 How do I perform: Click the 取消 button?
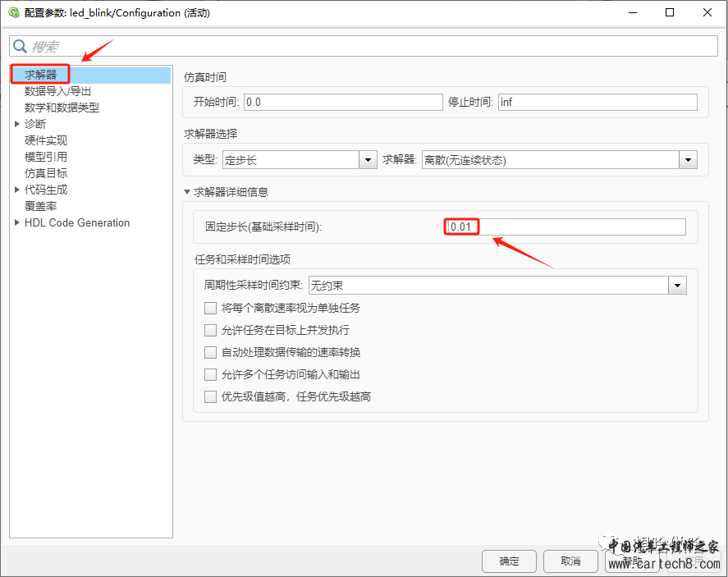pyautogui.click(x=570, y=561)
